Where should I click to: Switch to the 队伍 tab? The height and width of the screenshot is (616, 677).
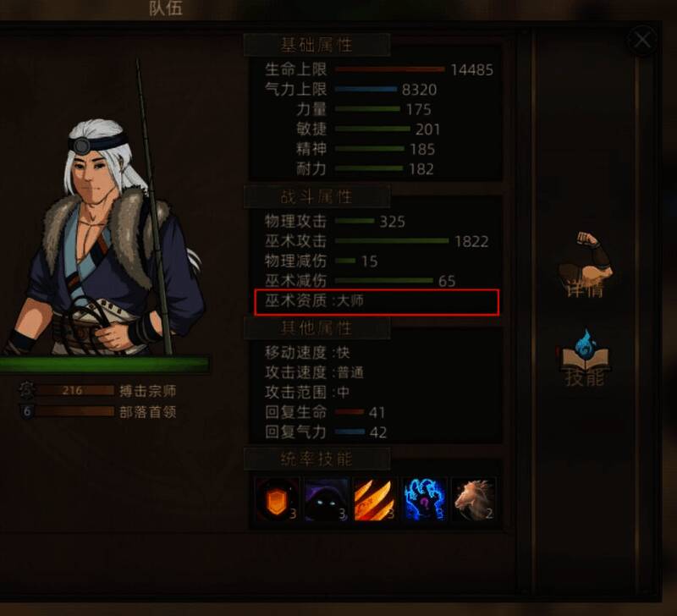(166, 8)
